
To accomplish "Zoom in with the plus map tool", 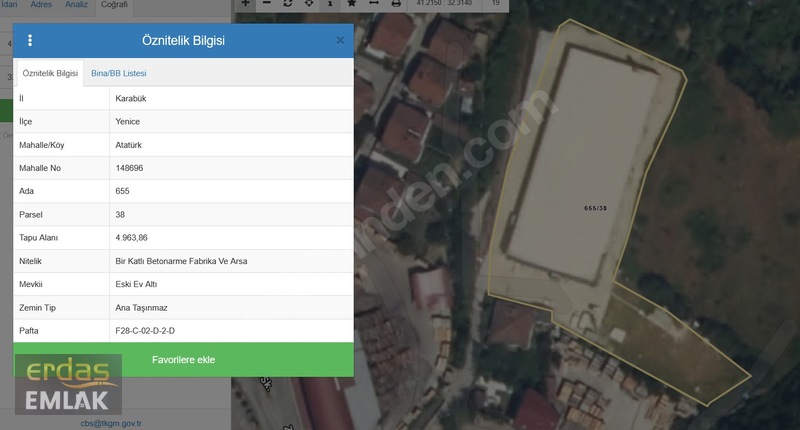I will point(245,3).
